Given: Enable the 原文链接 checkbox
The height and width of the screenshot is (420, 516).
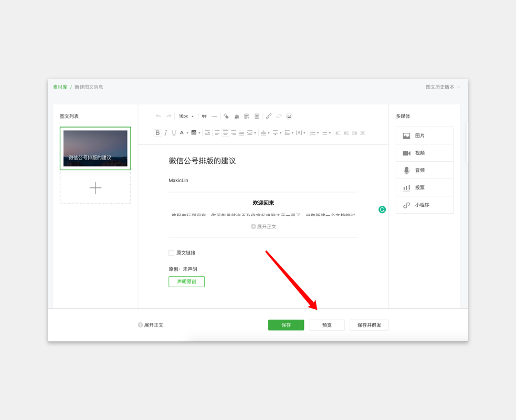Looking at the screenshot, I should pos(172,253).
